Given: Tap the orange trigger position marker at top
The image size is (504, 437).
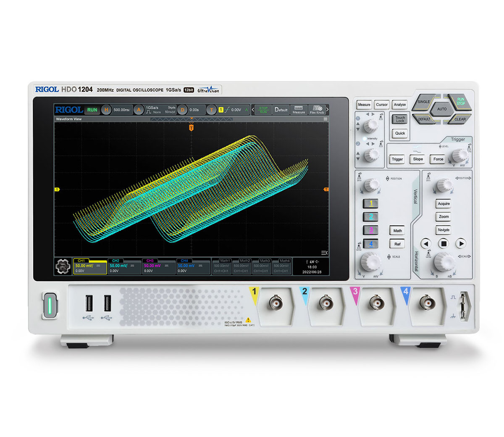Looking at the screenshot, I should point(192,127).
